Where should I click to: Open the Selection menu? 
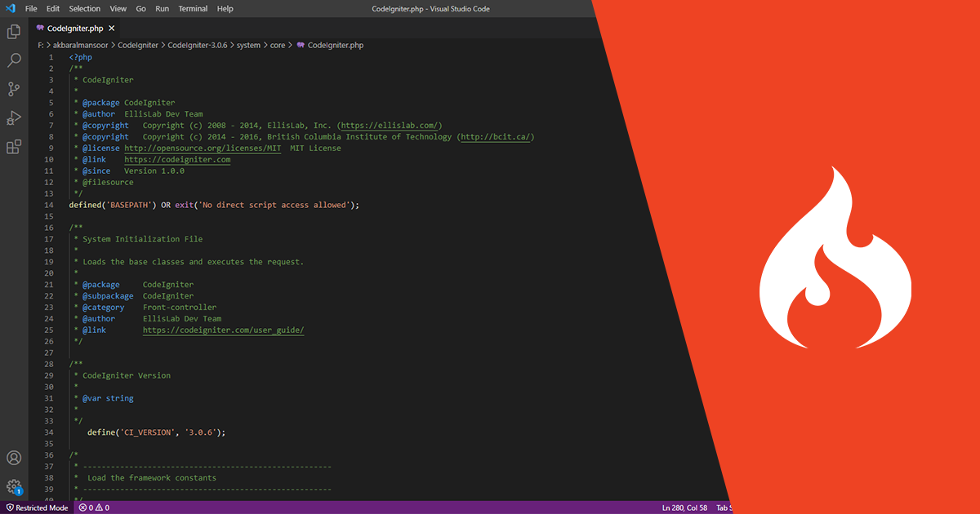tap(85, 8)
